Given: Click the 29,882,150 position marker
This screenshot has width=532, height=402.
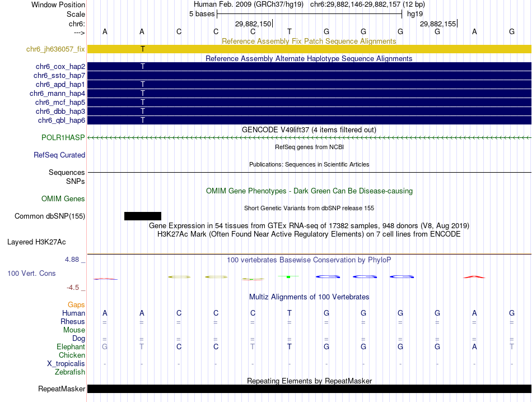Looking at the screenshot, I should tap(254, 24).
